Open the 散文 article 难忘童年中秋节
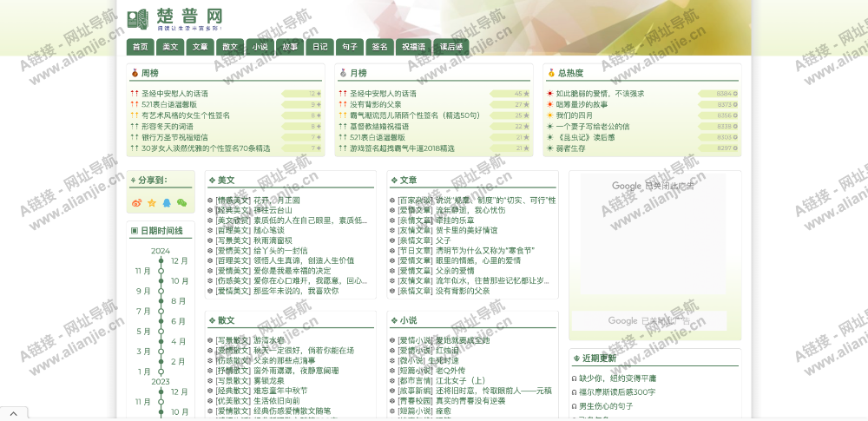Screen dimensions: 868x421 (280, 391)
